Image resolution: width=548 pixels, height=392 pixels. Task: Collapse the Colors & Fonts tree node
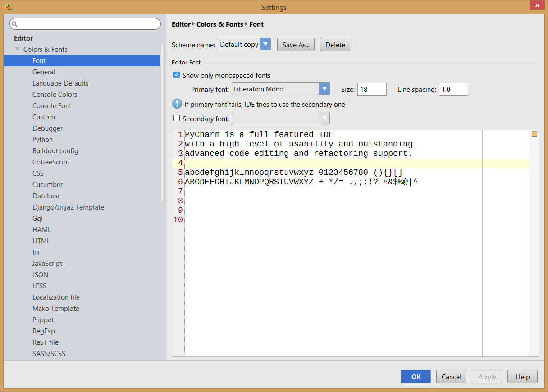click(18, 49)
